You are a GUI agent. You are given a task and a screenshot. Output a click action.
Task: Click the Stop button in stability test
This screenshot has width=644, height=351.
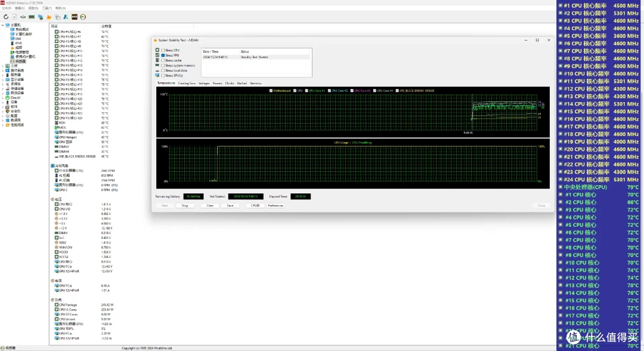click(x=185, y=205)
